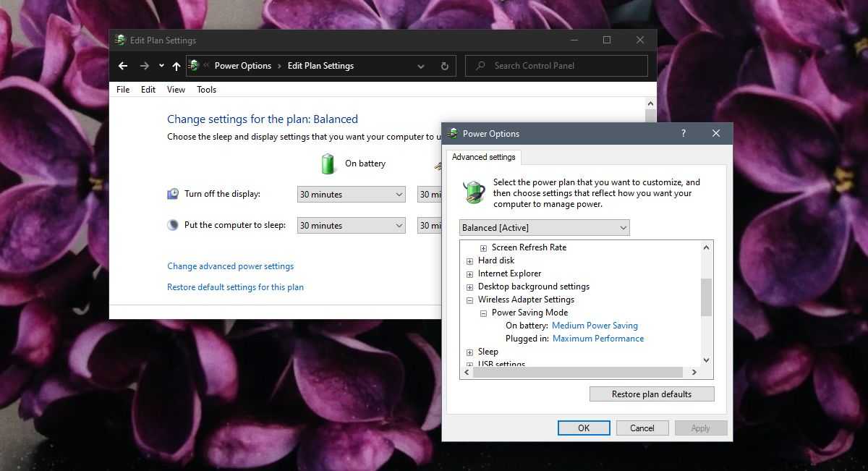Viewport: 868px width, 471px height.
Task: Open sleep on battery time dropdown
Action: pyautogui.click(x=352, y=226)
